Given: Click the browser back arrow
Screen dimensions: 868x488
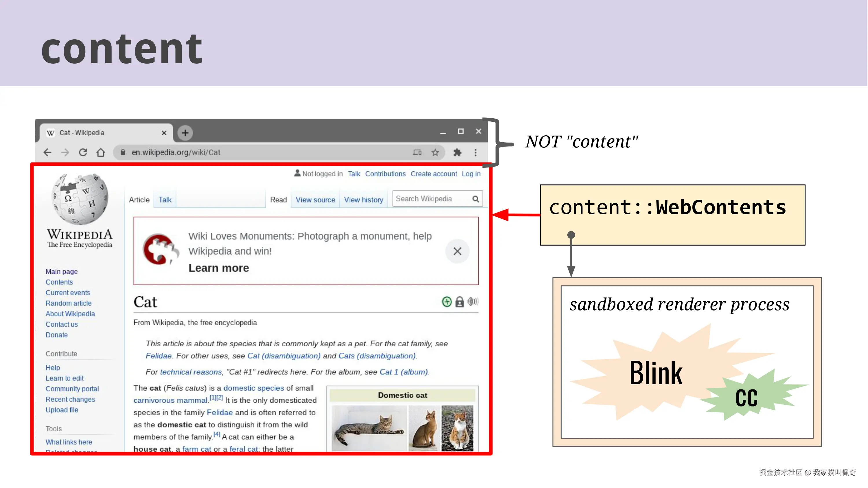Looking at the screenshot, I should (47, 153).
